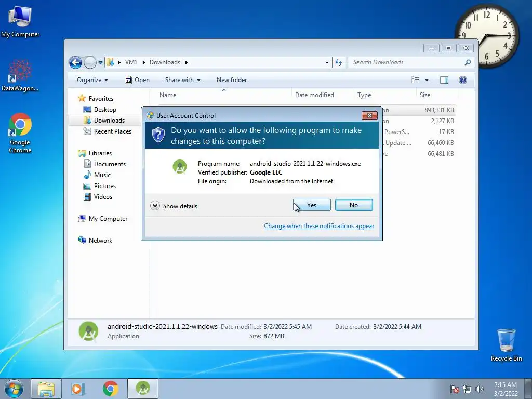Image resolution: width=532 pixels, height=399 pixels.
Task: Expand Show details chevron in UAC dialog
Action: tap(155, 206)
